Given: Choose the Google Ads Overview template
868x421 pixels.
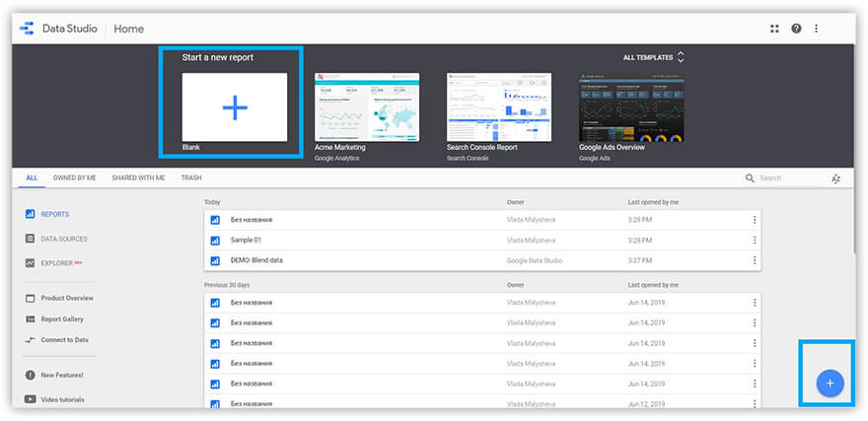Looking at the screenshot, I should (630, 106).
